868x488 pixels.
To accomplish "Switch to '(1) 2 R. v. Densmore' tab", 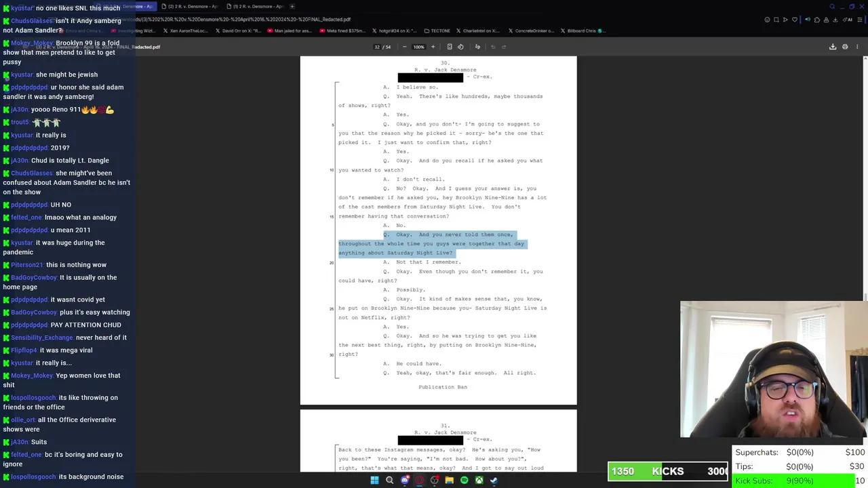I will pos(256,6).
